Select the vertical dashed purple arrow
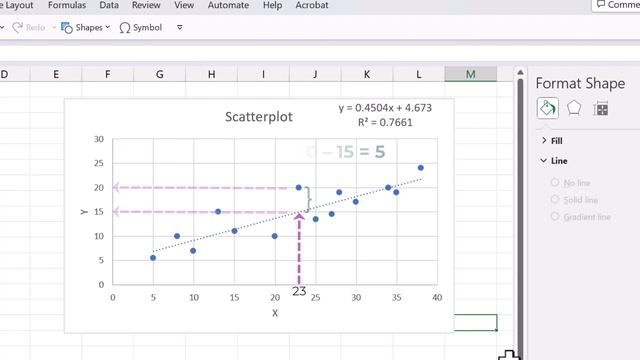Image resolution: width=640 pixels, height=360 pixels. (299, 248)
